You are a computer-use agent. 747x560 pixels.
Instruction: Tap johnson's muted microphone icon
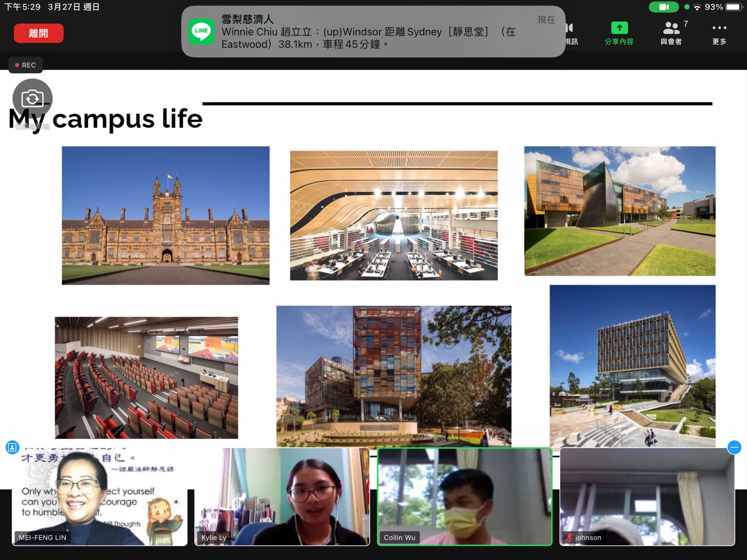(569, 538)
